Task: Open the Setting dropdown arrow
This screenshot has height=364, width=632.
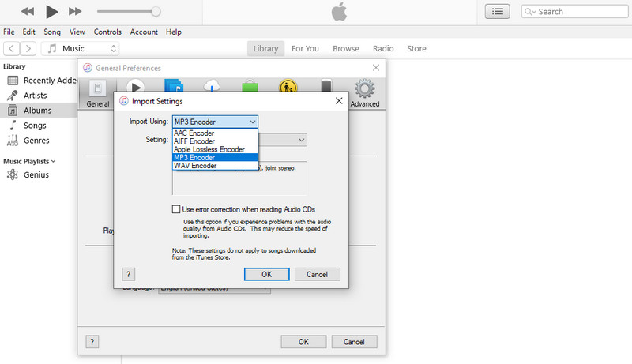Action: [x=301, y=140]
